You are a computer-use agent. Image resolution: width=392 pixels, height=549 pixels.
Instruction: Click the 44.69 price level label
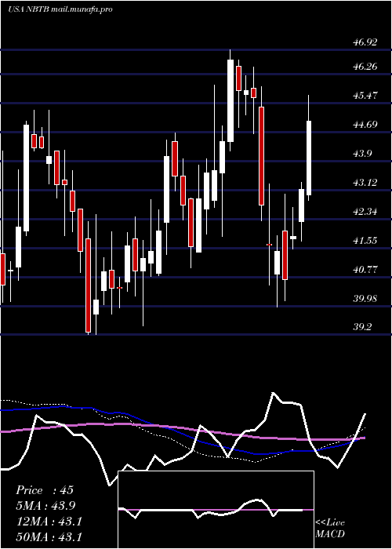(x=365, y=125)
